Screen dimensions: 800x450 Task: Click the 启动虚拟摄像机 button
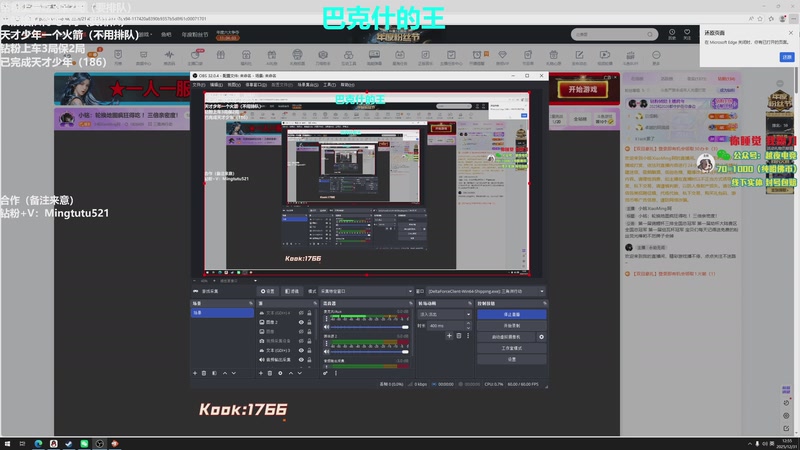(x=506, y=337)
